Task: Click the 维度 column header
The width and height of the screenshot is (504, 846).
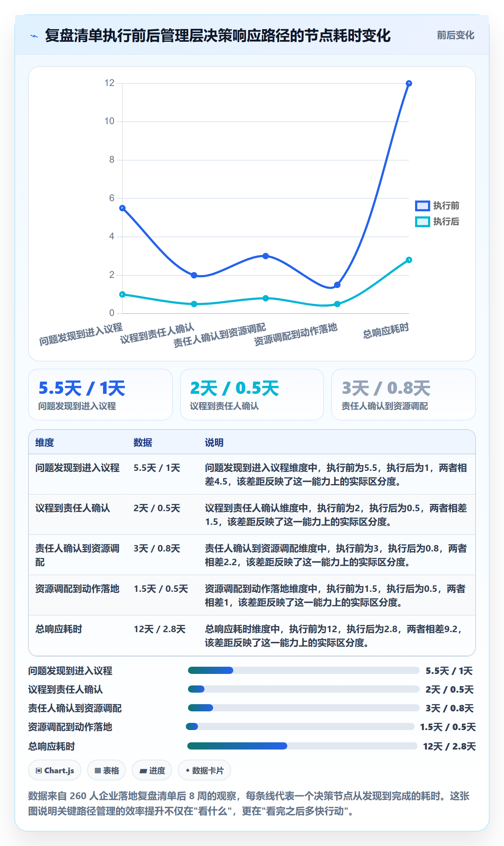Action: pos(45,442)
